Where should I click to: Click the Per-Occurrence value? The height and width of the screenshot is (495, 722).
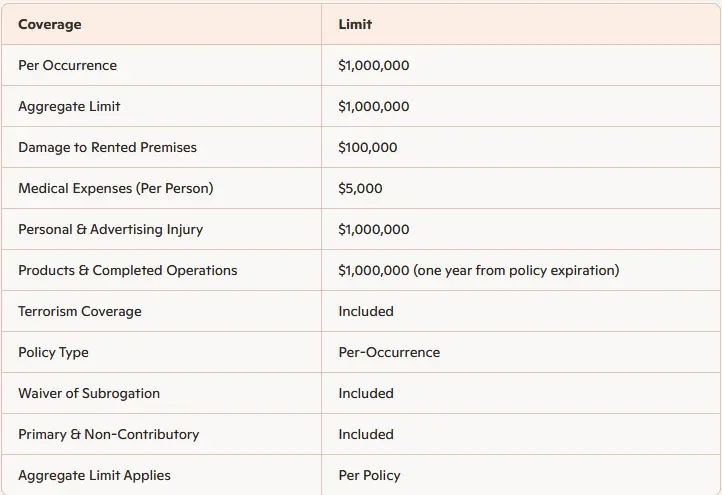(389, 352)
